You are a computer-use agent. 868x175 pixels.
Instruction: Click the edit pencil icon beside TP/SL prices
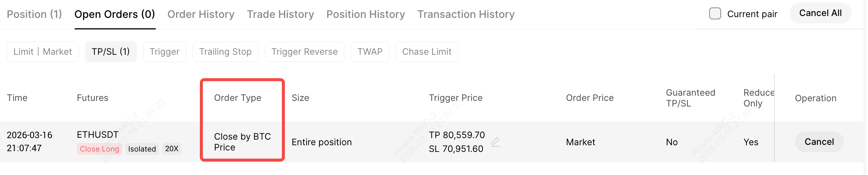(x=495, y=142)
